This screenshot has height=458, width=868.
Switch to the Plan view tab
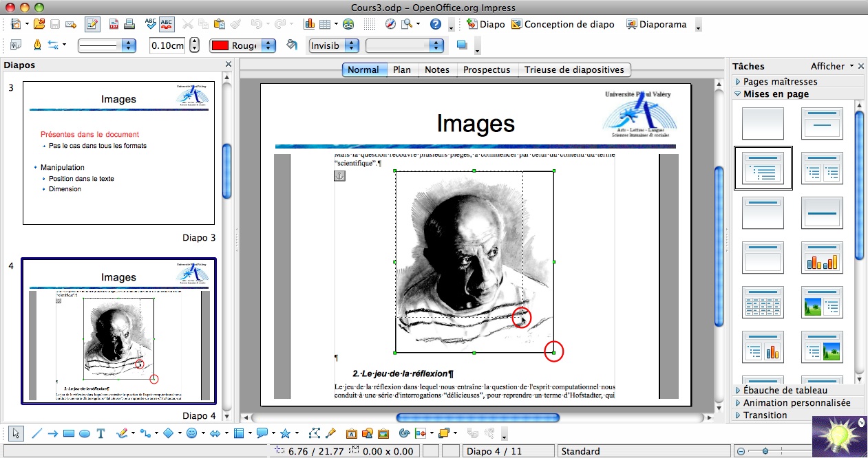coord(402,69)
